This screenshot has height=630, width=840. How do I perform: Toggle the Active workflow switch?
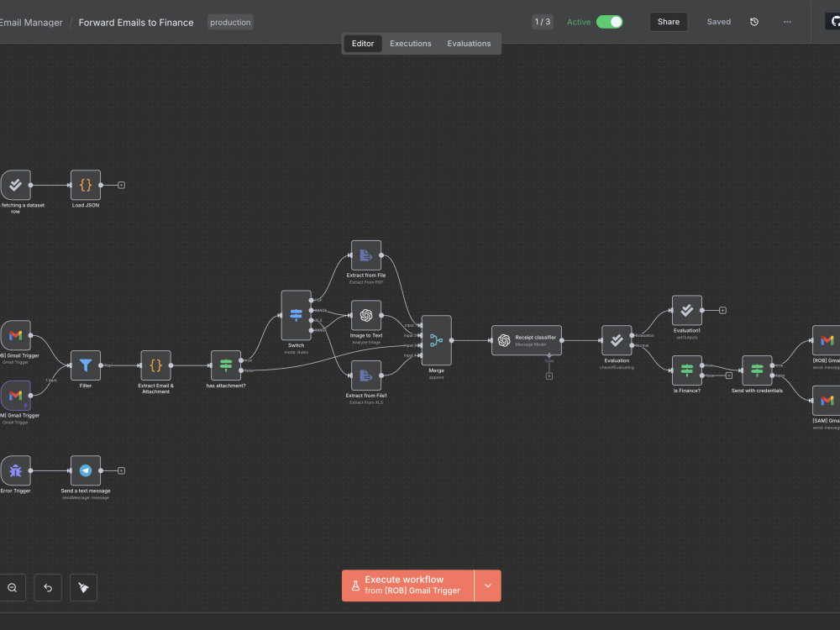point(609,22)
